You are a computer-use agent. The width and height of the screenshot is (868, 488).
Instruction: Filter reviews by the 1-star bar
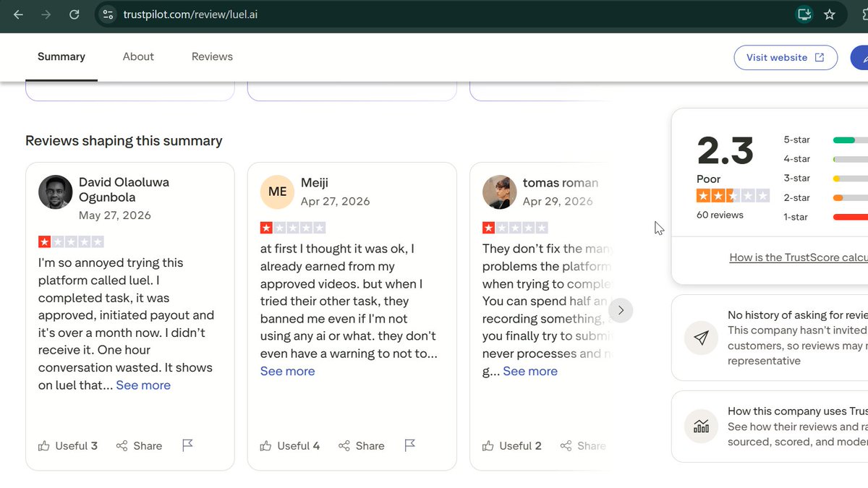coord(851,217)
